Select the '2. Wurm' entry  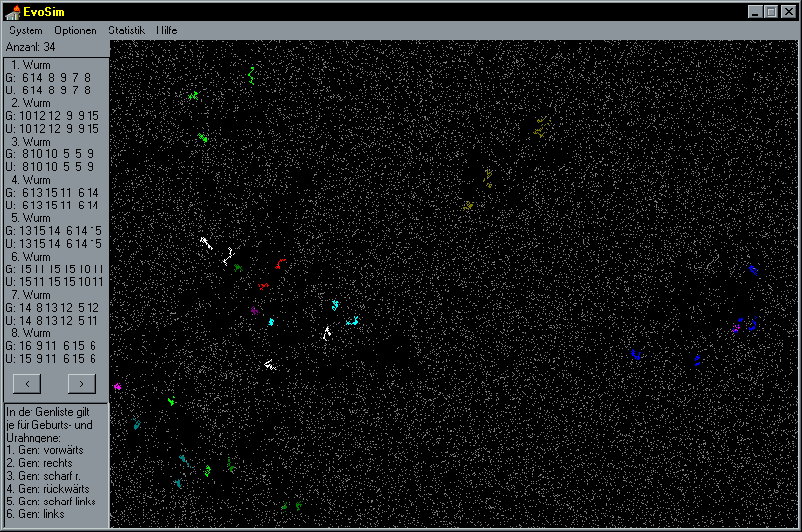pos(31,103)
